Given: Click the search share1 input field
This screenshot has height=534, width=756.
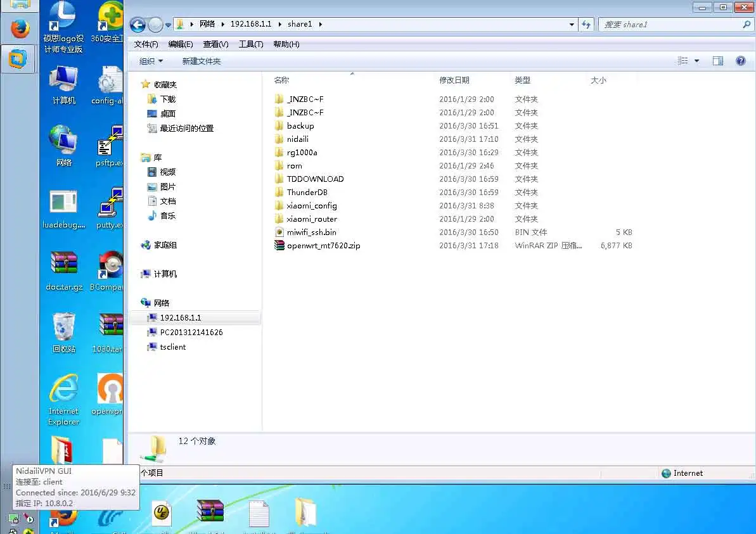Looking at the screenshot, I should coord(671,24).
